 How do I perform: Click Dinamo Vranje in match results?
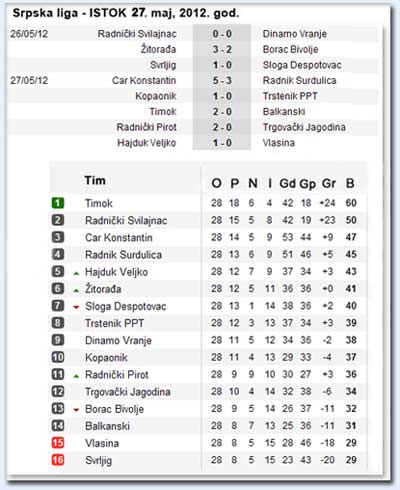click(294, 34)
